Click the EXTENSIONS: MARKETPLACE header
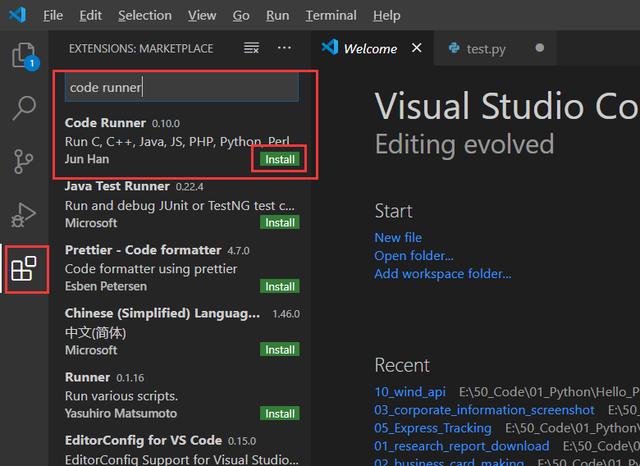 (141, 49)
